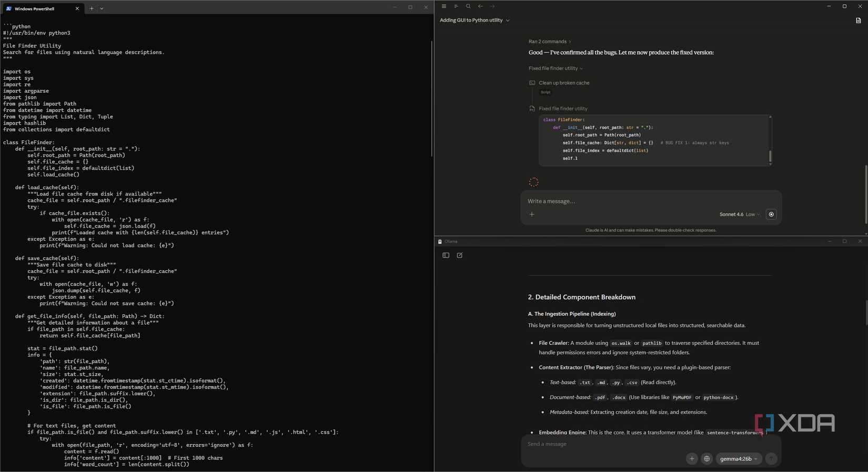
Task: Expand the 'Ran 2 commands' details
Action: tap(550, 42)
